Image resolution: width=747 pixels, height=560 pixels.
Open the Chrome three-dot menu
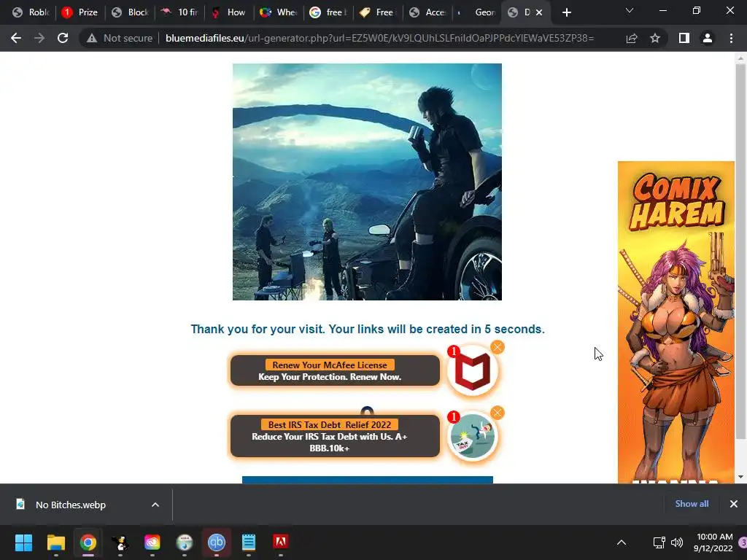click(x=731, y=38)
